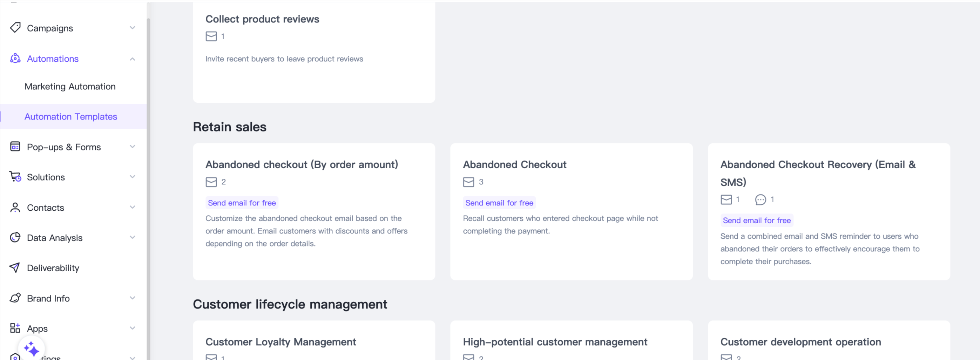The width and height of the screenshot is (980, 360).
Task: Expand the Campaigns menu chevron
Action: click(x=133, y=28)
